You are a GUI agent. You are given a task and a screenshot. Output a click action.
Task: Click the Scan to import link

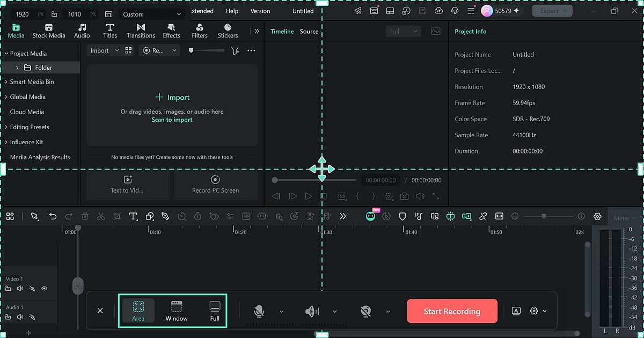point(172,120)
